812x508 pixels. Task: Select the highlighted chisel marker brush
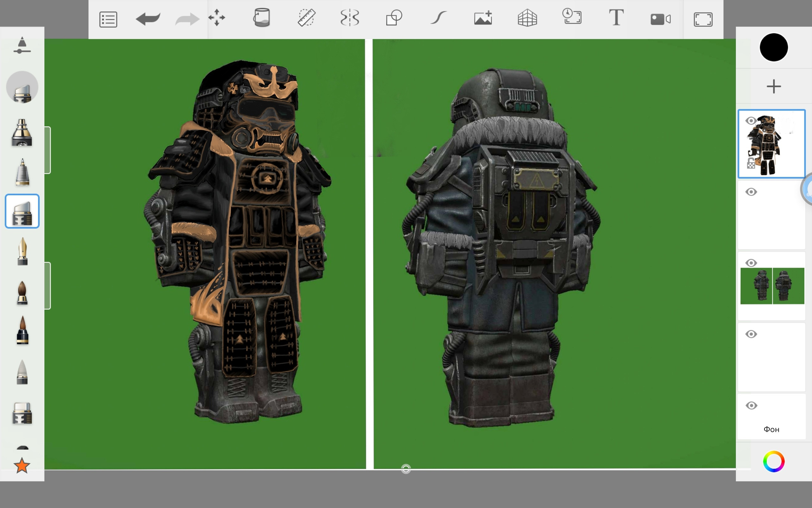tap(22, 211)
